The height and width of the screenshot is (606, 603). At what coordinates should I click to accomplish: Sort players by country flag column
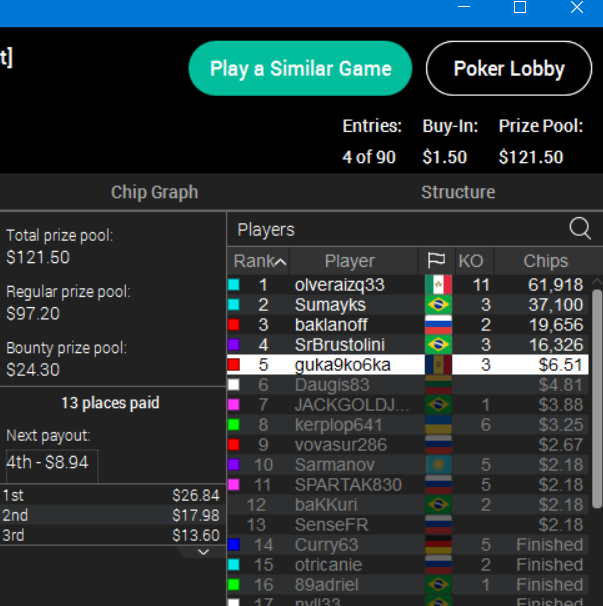[x=436, y=261]
